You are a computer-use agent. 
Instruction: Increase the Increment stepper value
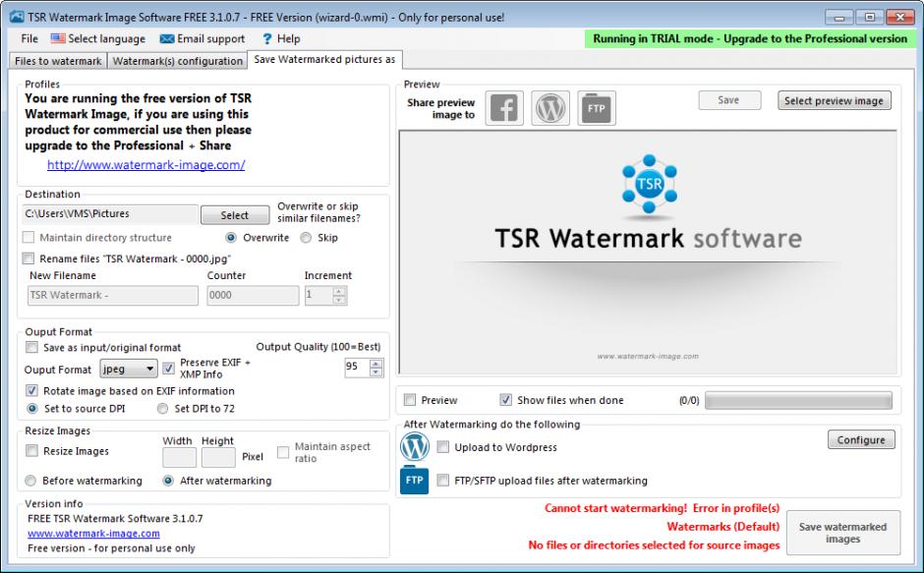(x=339, y=291)
